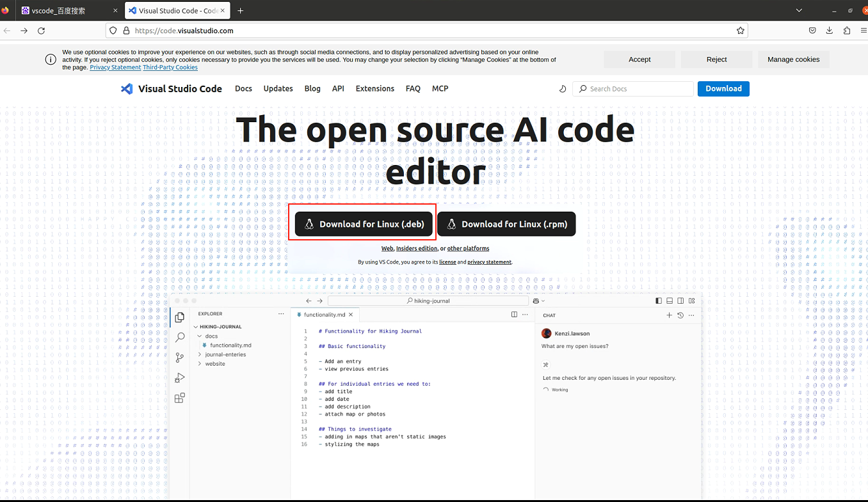Select the functionality.md editor tab
Viewport: 868px width, 502px height.
pos(325,315)
